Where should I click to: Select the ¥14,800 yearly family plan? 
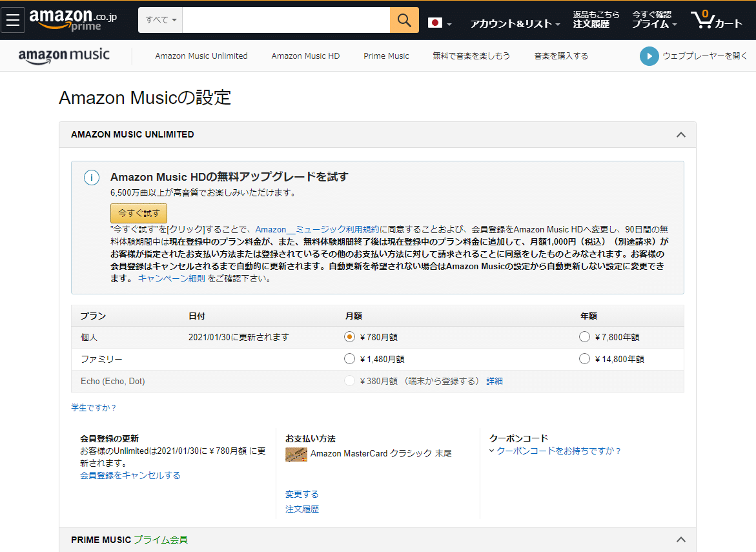click(584, 359)
